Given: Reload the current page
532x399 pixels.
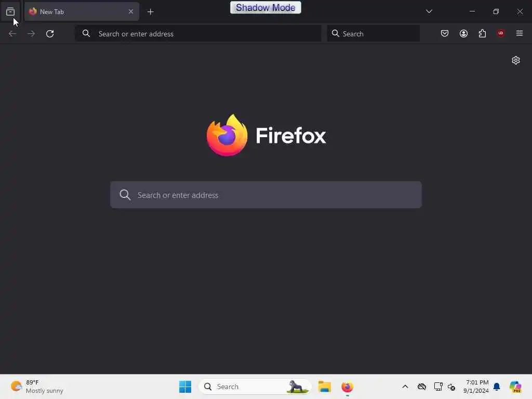Looking at the screenshot, I should click(50, 34).
